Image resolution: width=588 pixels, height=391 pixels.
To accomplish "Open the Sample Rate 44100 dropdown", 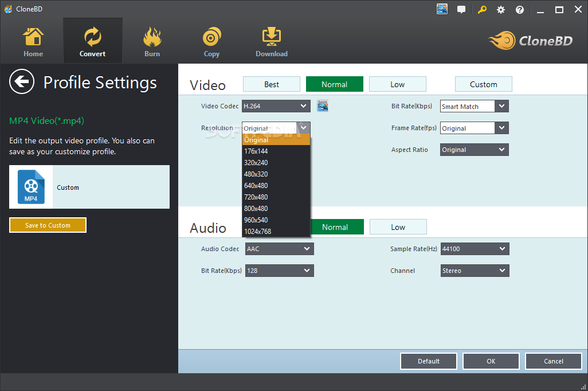I will (475, 249).
